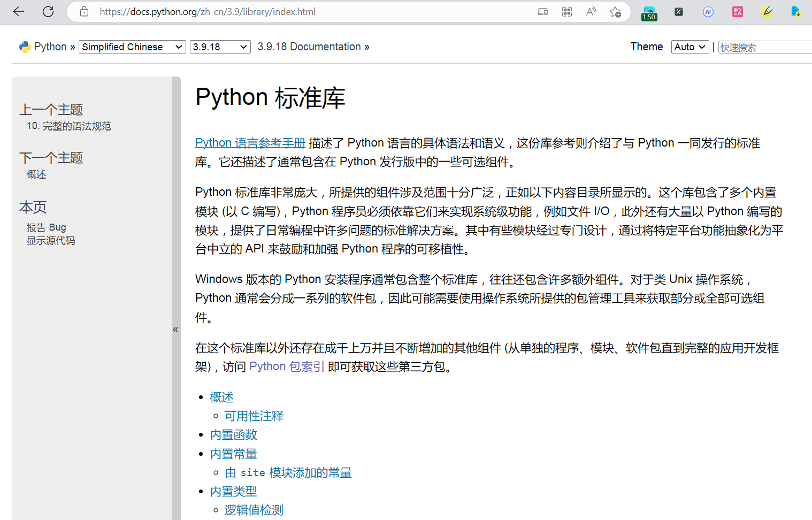Open the Simplified Chinese language dropdown
Screen dimensions: 812x520
pos(132,47)
